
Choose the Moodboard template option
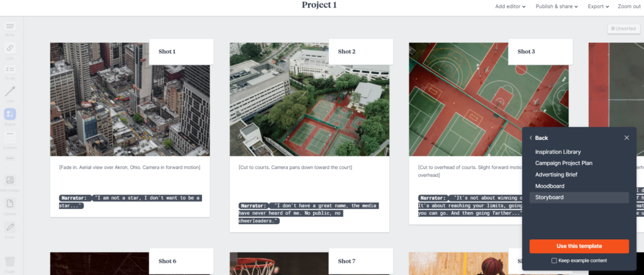(550, 186)
